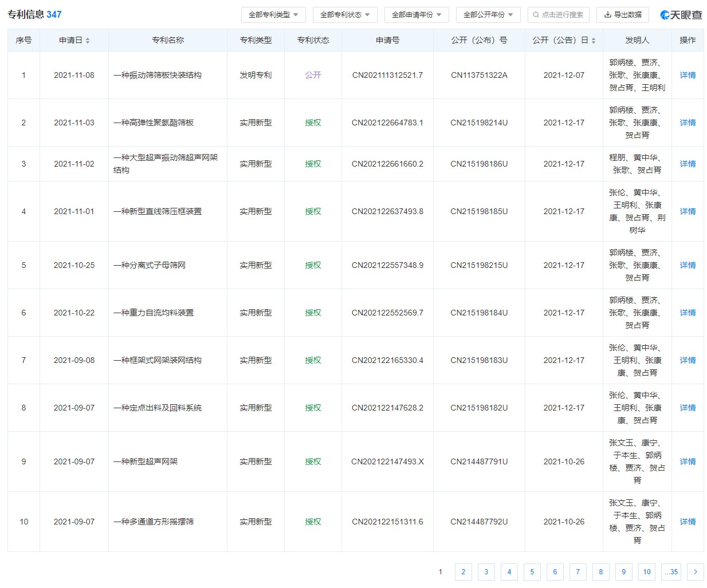Go to page 2 of patents

point(463,572)
